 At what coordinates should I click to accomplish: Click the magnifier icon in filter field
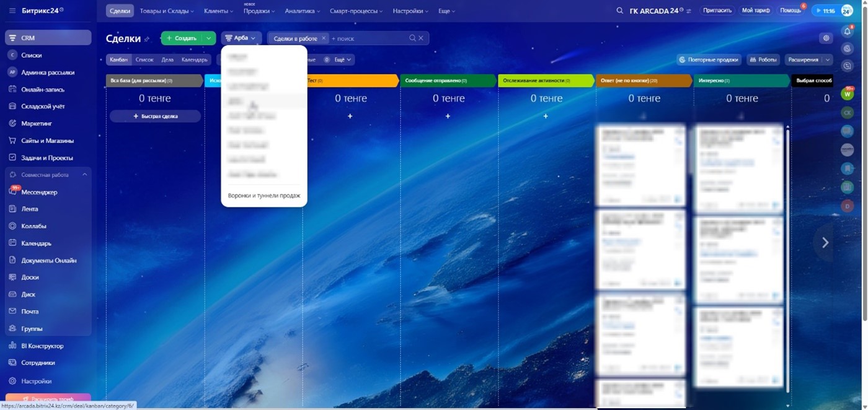tap(412, 38)
